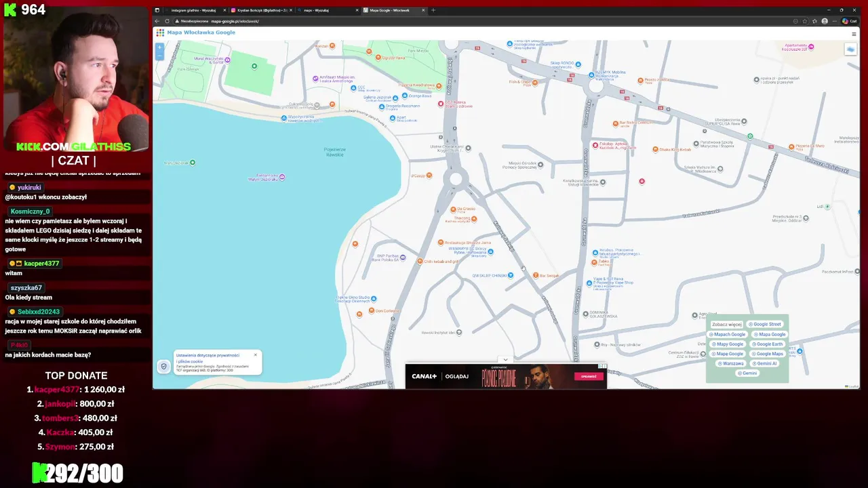Open the Google Earth link

point(766,344)
